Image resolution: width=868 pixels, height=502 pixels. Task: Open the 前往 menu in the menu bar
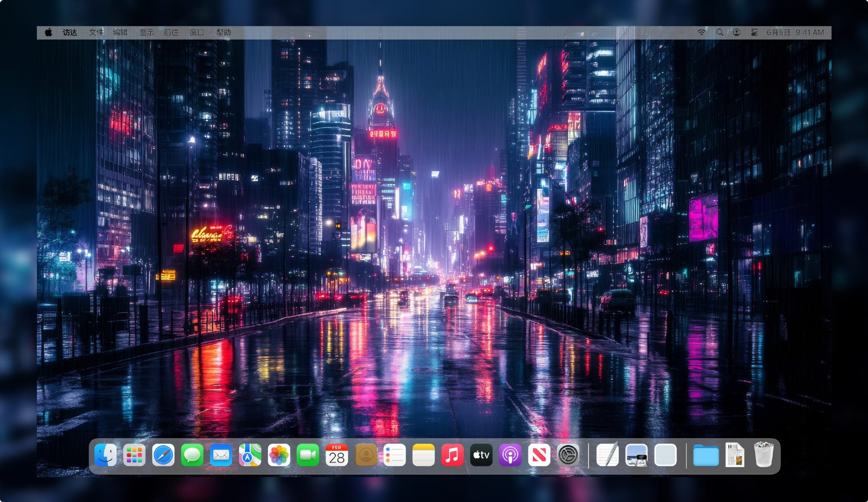pos(171,32)
